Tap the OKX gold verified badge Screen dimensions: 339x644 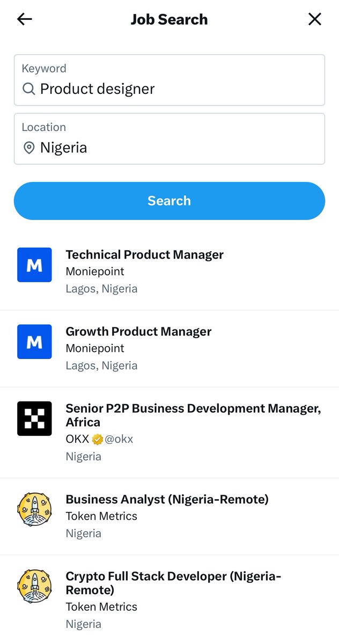point(97,440)
